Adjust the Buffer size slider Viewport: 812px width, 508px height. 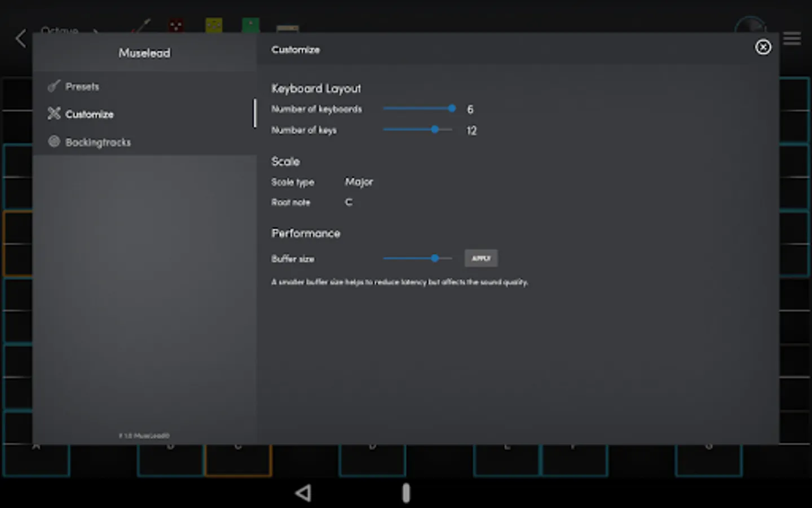(x=418, y=258)
